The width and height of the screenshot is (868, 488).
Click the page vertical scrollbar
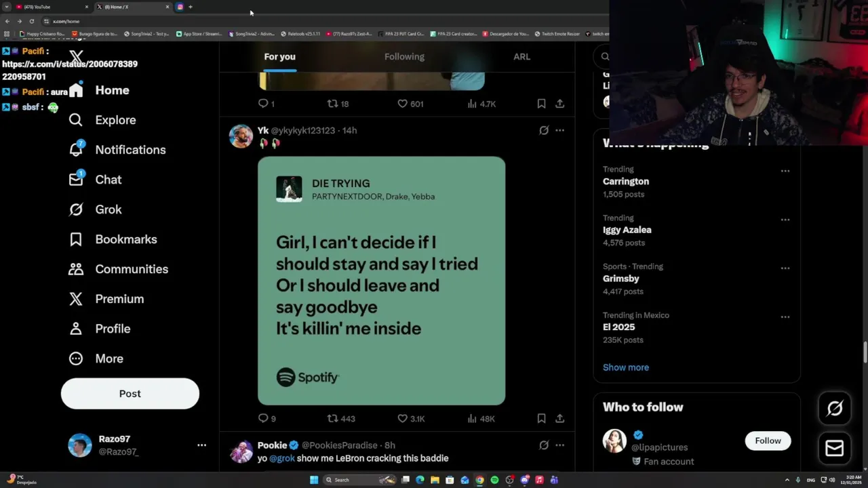[x=865, y=353]
